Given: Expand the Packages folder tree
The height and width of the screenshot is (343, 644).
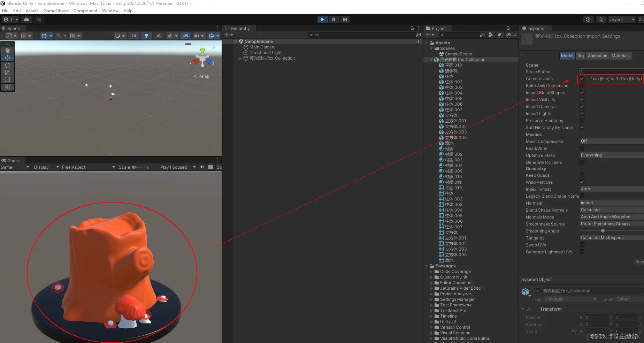Looking at the screenshot, I should click(x=427, y=266).
